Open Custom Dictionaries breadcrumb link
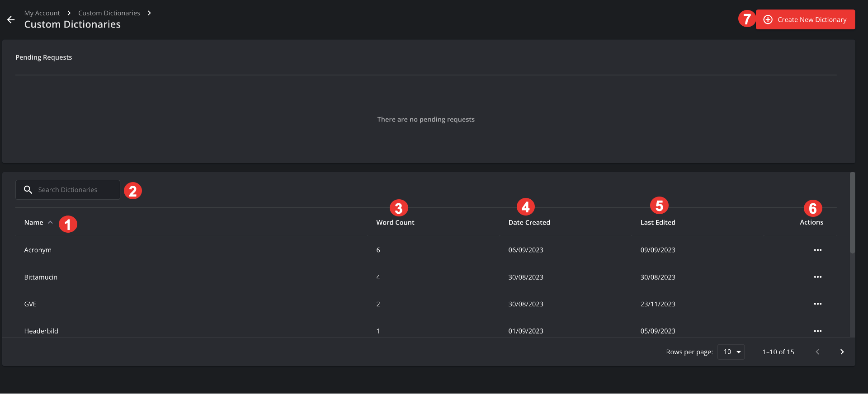The width and height of the screenshot is (868, 394). click(109, 13)
